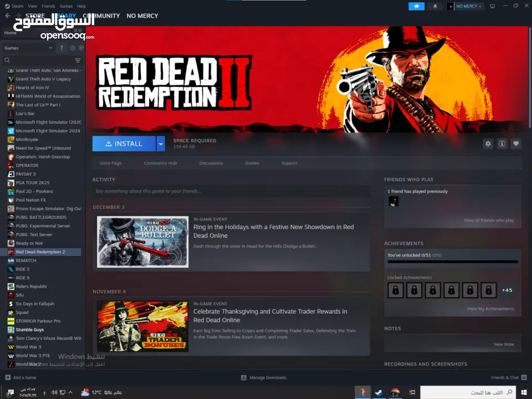Expand the Games collection dropdown
Screen dimensions: 532x399
pyautogui.click(x=50, y=48)
